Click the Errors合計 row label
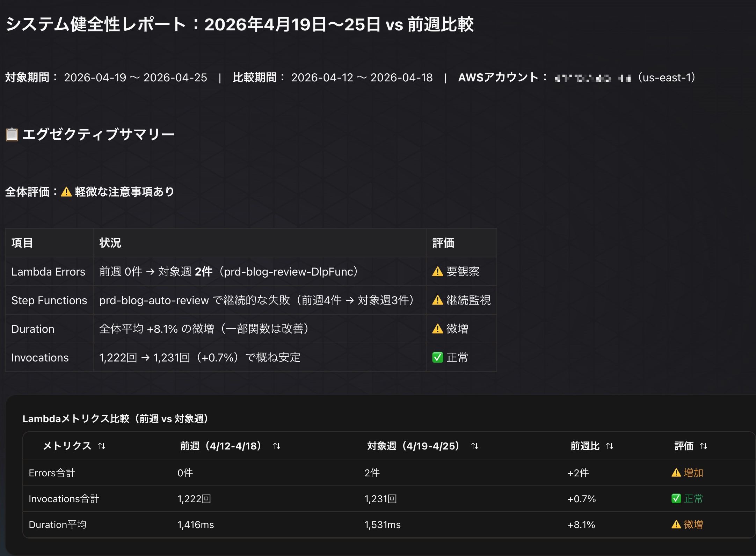This screenshot has width=756, height=556. pyautogui.click(x=52, y=473)
